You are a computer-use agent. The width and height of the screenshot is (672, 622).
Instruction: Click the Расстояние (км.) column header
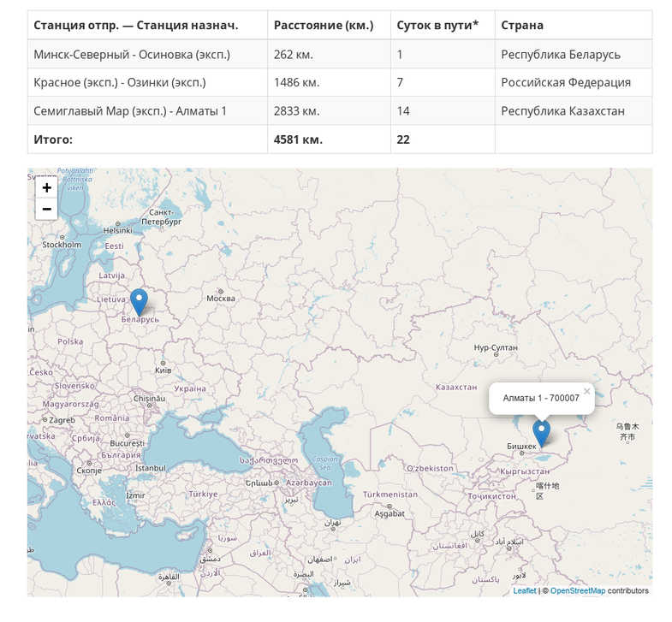click(329, 26)
